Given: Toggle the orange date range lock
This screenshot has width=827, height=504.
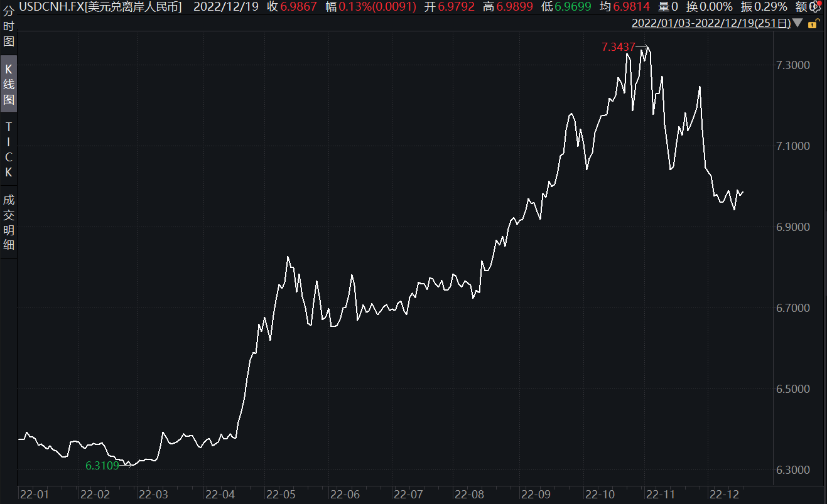Looking at the screenshot, I should pos(813,24).
